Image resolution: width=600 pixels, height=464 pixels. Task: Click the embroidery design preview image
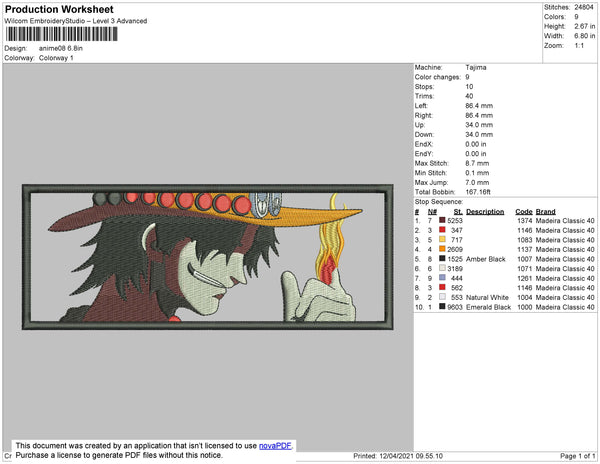(208, 257)
